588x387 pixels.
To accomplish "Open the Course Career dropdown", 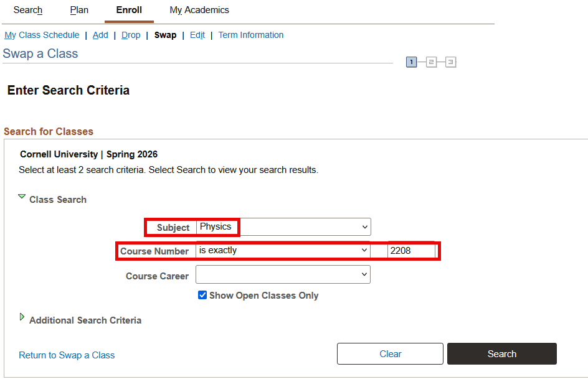I will pyautogui.click(x=283, y=274).
